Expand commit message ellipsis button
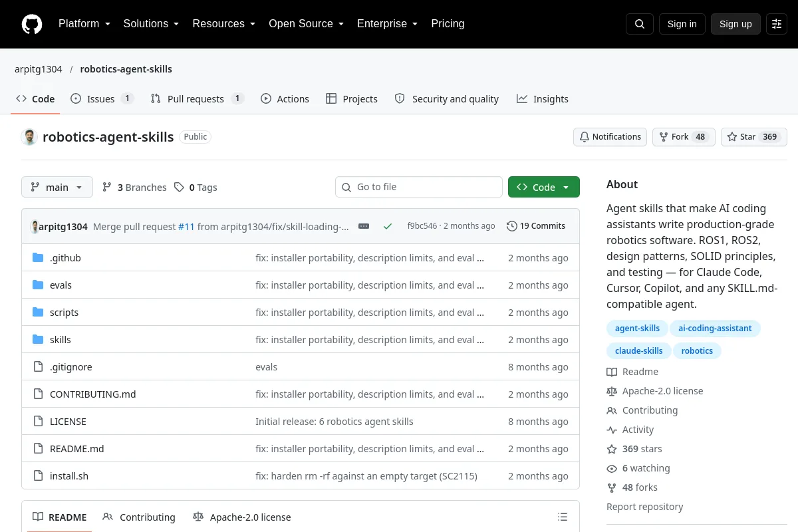 [x=364, y=226]
